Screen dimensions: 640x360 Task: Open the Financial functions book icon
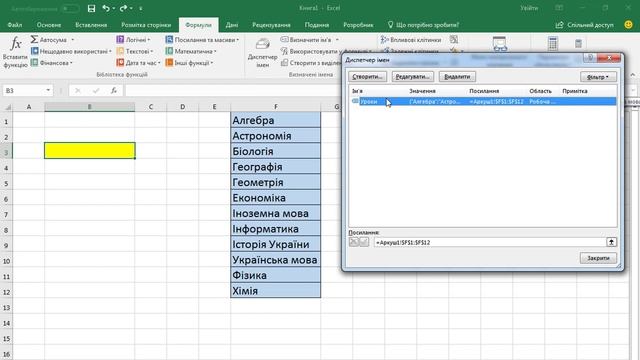coord(34,62)
